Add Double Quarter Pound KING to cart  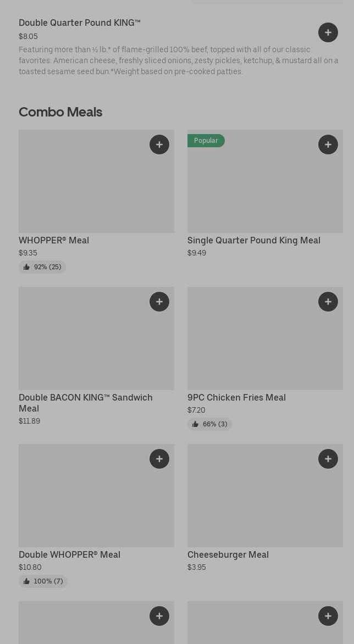[x=328, y=32]
